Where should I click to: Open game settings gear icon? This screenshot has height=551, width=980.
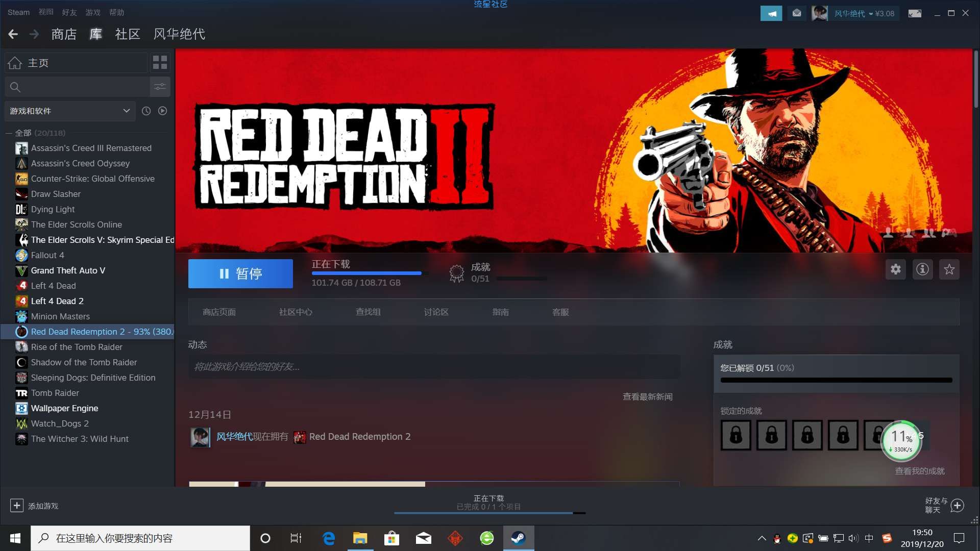tap(896, 269)
